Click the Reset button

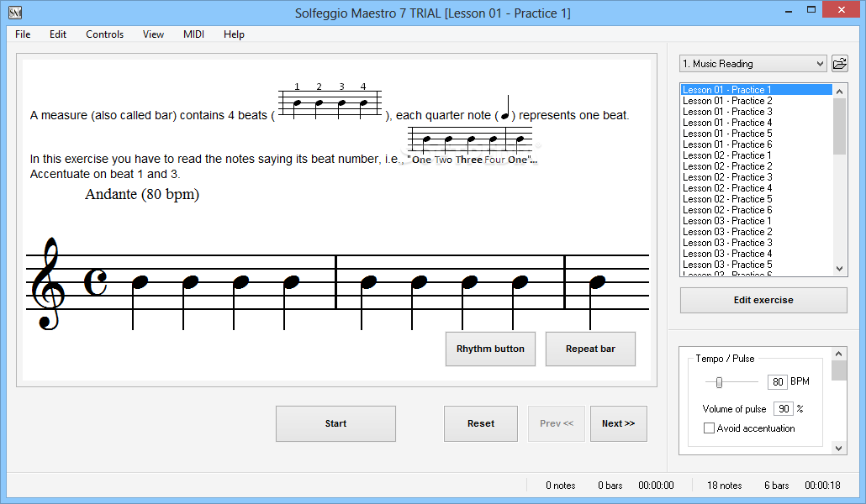[481, 423]
